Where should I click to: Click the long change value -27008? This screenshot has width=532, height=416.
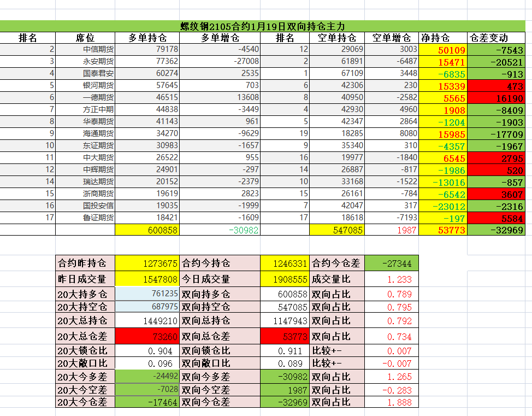click(x=220, y=61)
